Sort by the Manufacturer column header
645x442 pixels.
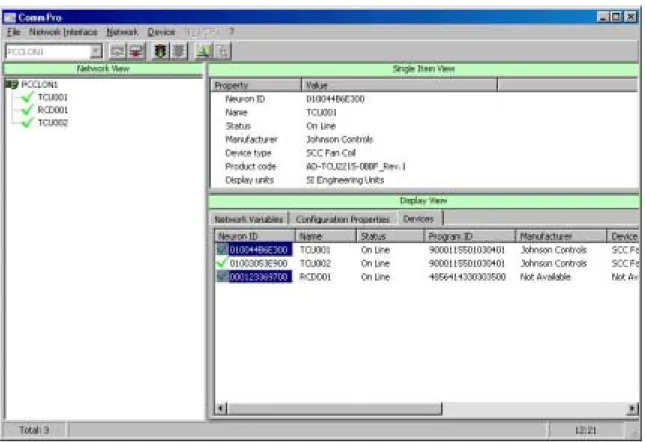(561, 236)
